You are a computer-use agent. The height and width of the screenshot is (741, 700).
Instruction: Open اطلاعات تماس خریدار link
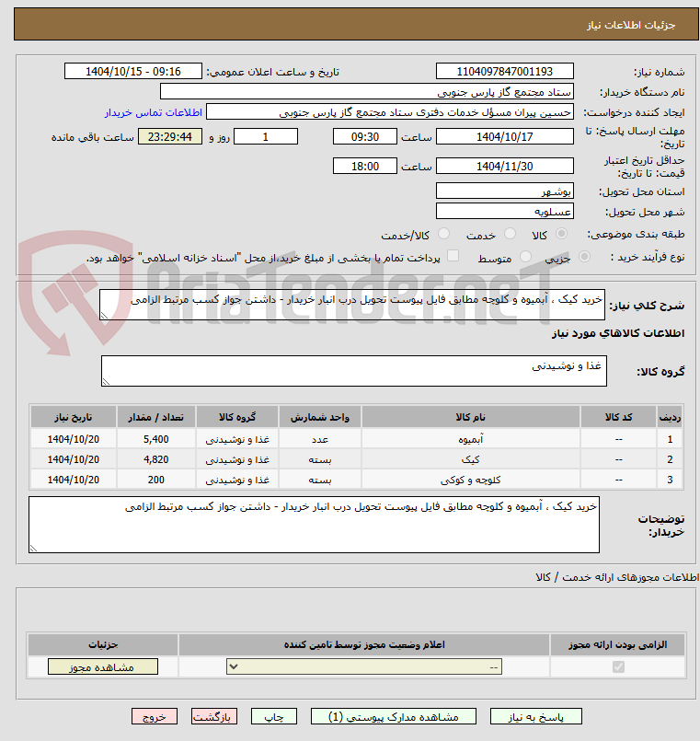pos(154,112)
